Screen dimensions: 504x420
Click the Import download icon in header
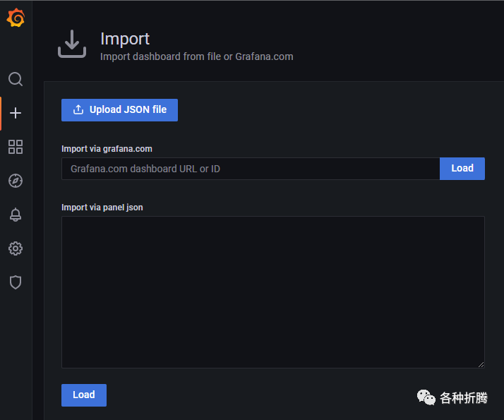click(x=71, y=44)
